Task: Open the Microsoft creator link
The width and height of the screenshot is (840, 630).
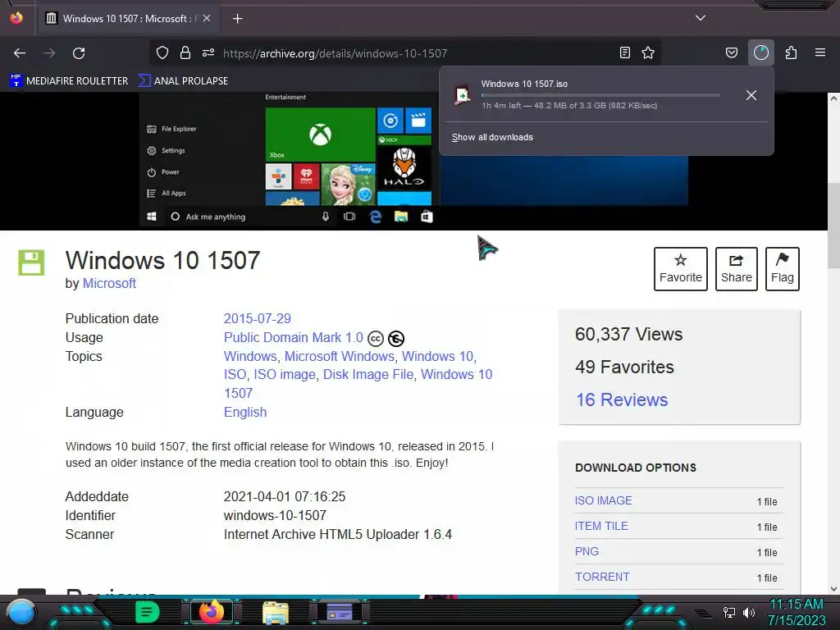Action: [x=109, y=283]
